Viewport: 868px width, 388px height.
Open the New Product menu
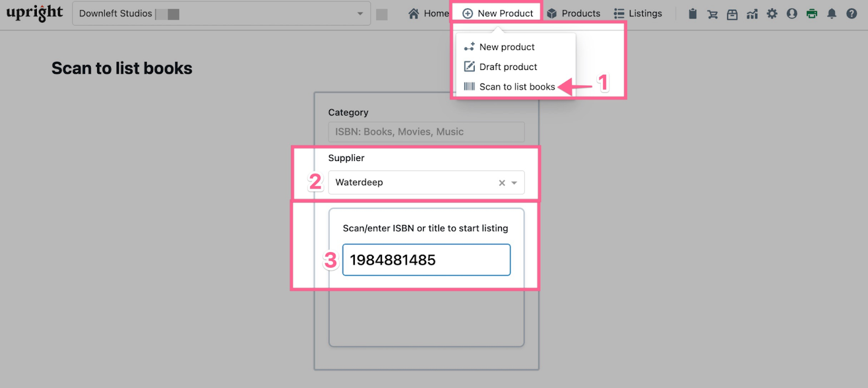tap(497, 14)
